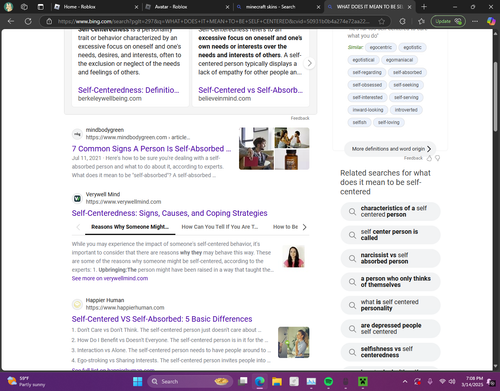Open Microsoft Edge from taskbar
Image resolution: width=500 pixels, height=391 pixels.
[x=260, y=381]
